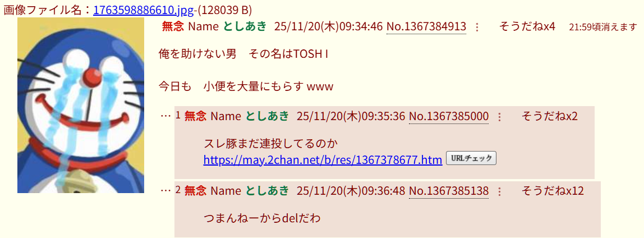Click the ellipsis before reply 1
The height and width of the screenshot is (238, 644).
(x=165, y=116)
